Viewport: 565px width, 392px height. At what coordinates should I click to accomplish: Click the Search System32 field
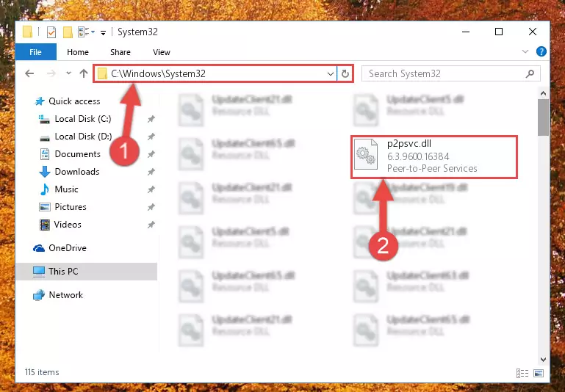coord(451,74)
